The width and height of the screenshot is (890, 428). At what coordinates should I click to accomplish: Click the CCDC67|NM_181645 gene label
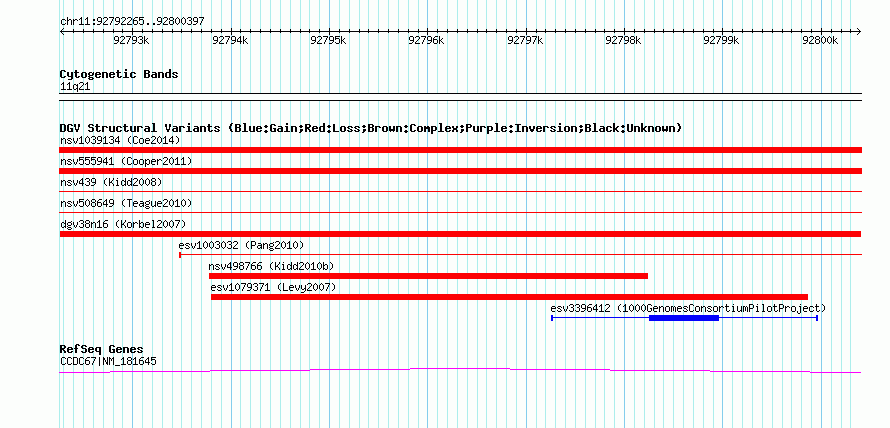point(108,361)
